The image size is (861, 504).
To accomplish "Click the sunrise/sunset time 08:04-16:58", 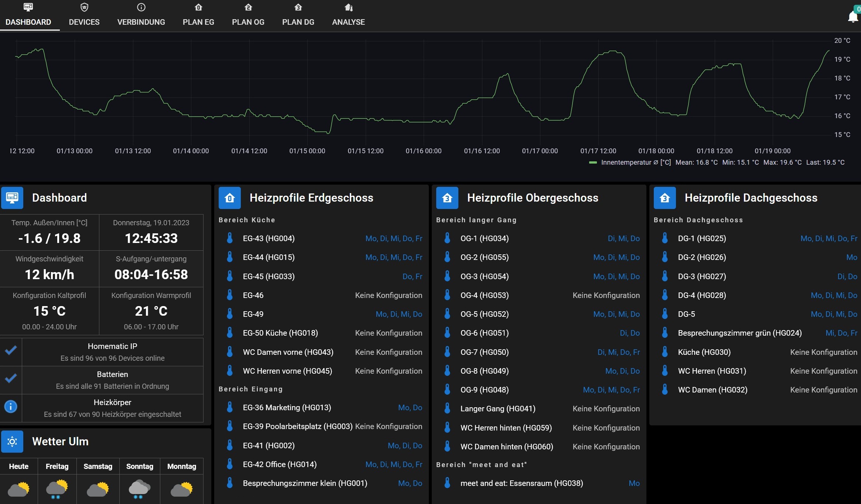I will tap(151, 274).
